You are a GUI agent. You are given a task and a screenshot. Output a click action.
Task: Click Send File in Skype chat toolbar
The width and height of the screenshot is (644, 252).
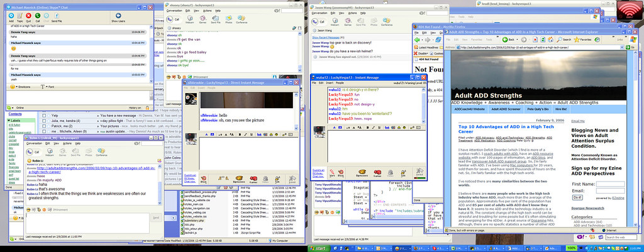point(56,16)
